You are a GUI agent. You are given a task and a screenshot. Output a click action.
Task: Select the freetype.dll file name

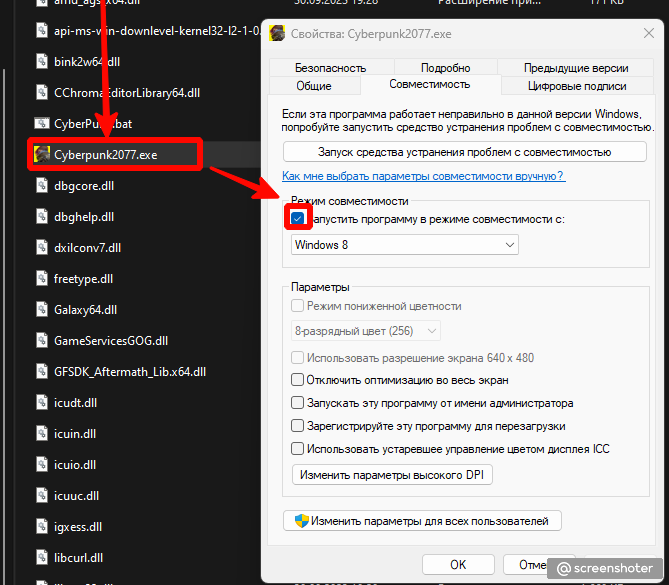83,279
